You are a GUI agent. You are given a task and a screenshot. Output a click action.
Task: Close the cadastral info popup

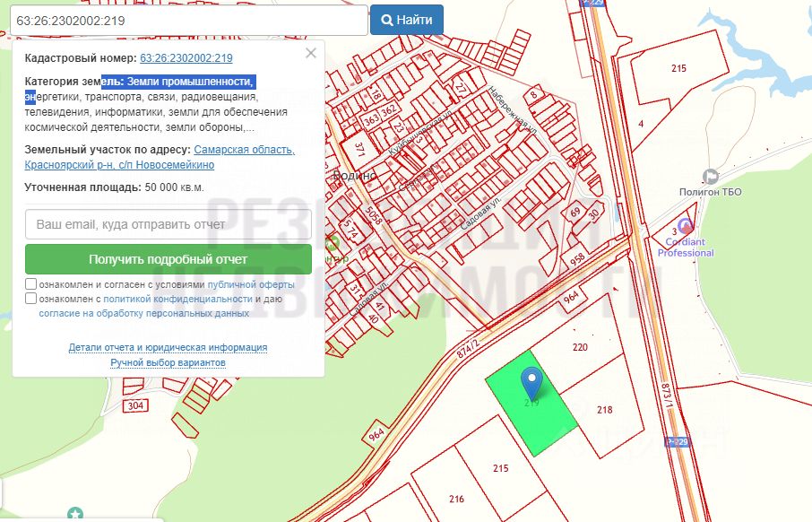pos(311,53)
